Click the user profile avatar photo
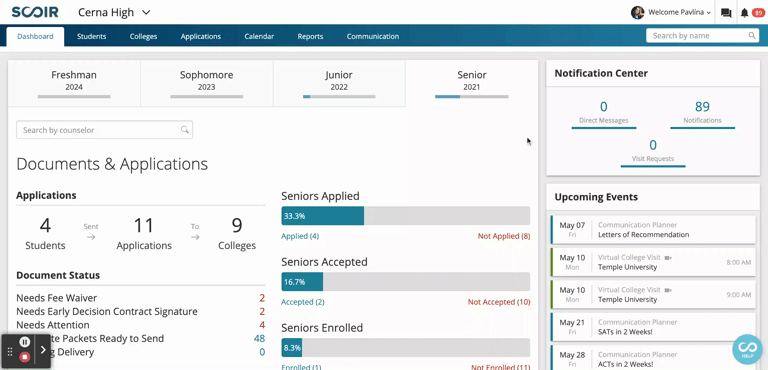The image size is (768, 370). click(637, 13)
